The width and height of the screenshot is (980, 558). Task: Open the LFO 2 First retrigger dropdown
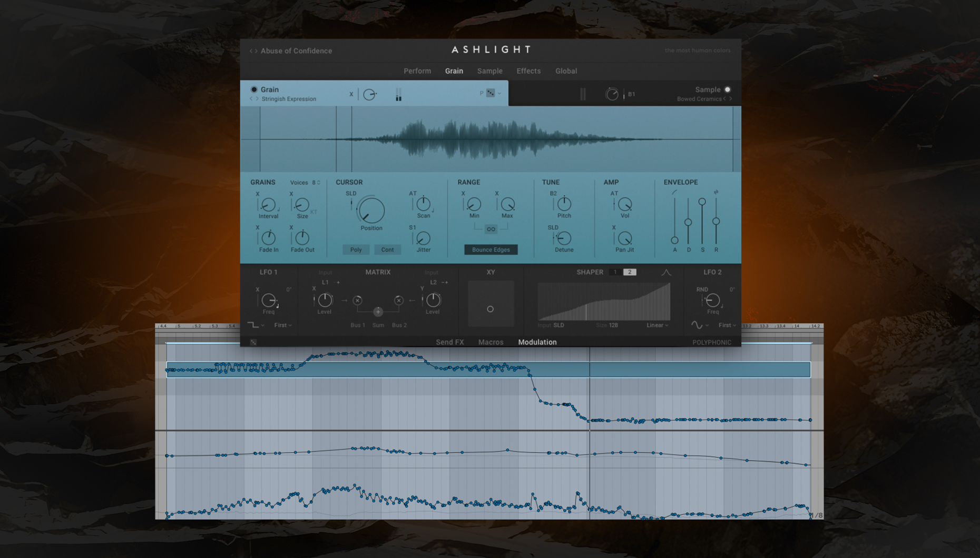727,325
